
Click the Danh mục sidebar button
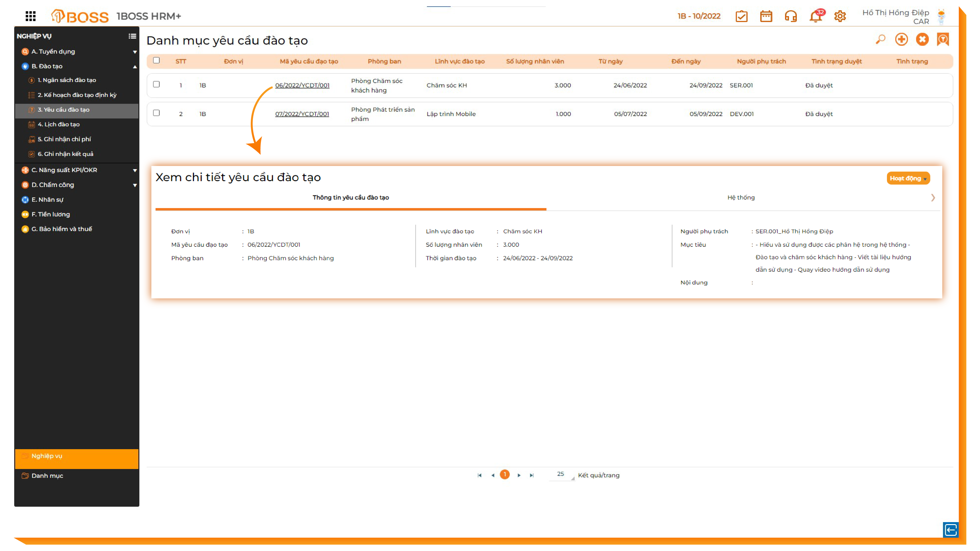(x=47, y=476)
